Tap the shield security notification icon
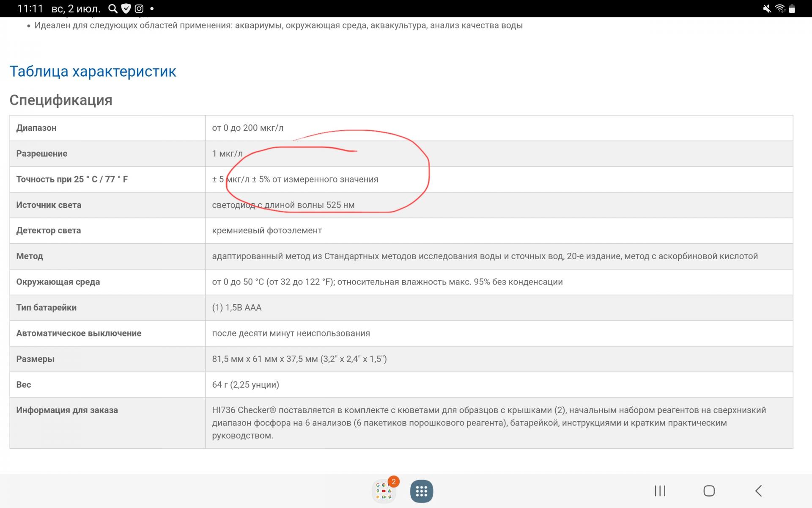 tap(126, 8)
